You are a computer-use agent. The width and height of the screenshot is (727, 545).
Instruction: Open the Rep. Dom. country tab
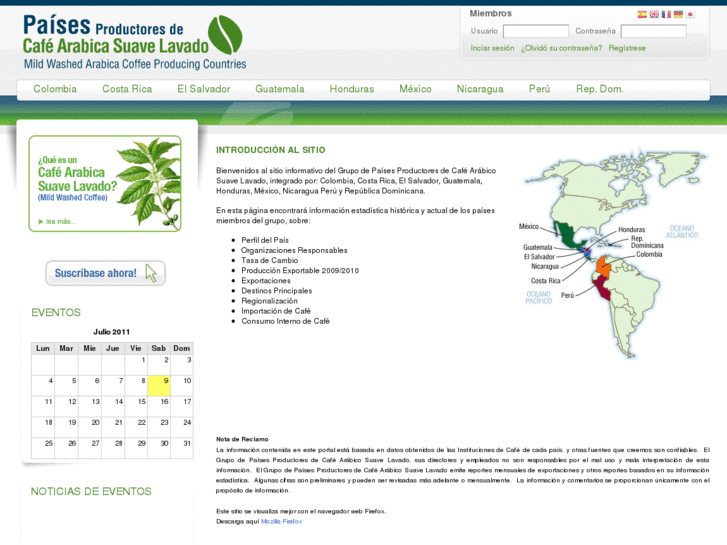[599, 89]
